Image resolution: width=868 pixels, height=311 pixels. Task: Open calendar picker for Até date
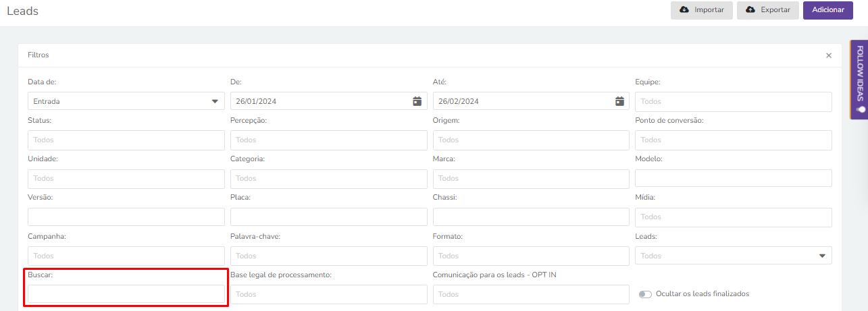pos(619,101)
